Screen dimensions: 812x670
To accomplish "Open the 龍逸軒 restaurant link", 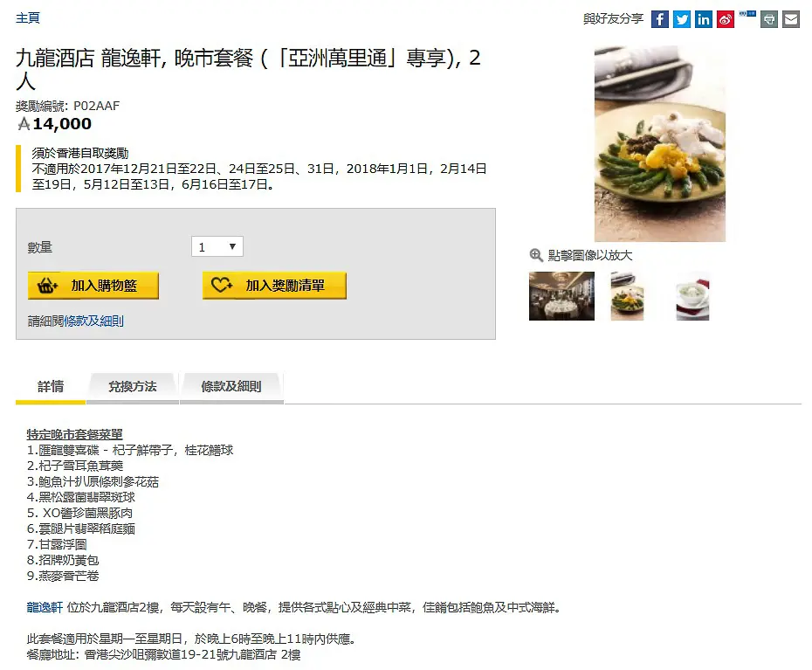I will point(45,607).
